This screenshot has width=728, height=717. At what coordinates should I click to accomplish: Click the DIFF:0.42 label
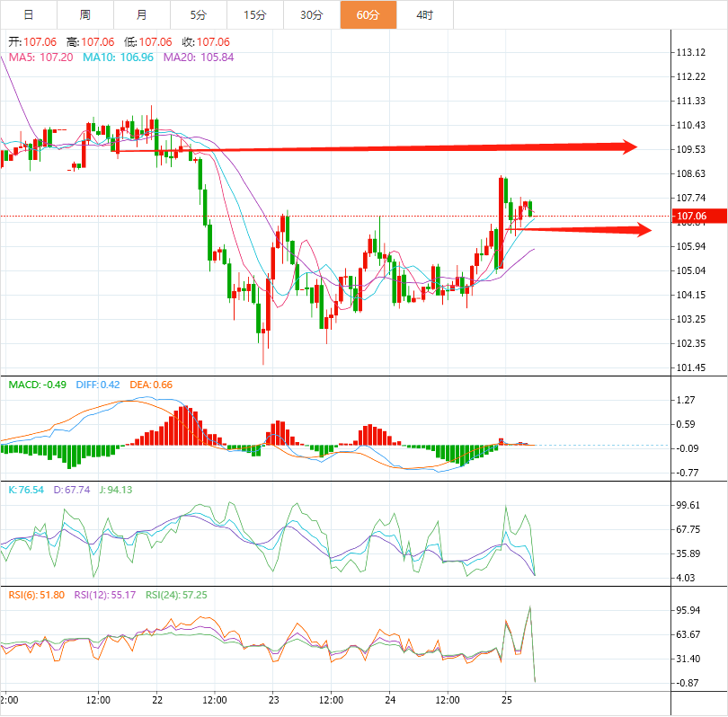tap(98, 385)
